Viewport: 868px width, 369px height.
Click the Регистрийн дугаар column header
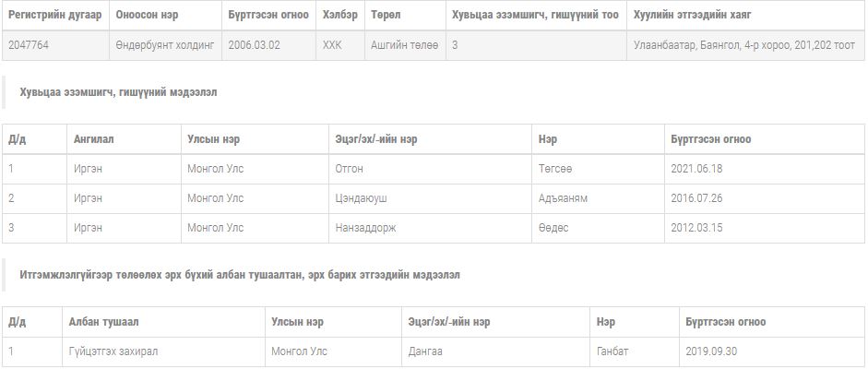tap(54, 16)
